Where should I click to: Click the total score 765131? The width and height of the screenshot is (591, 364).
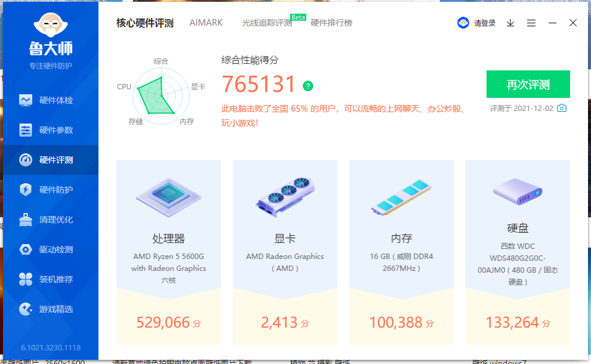click(x=258, y=84)
